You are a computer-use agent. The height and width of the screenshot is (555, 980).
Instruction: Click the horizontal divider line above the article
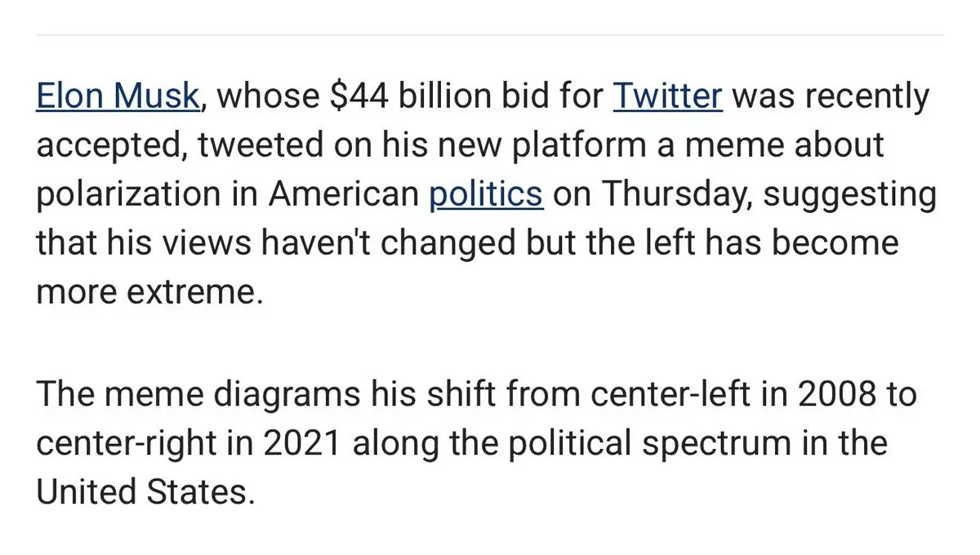[490, 34]
